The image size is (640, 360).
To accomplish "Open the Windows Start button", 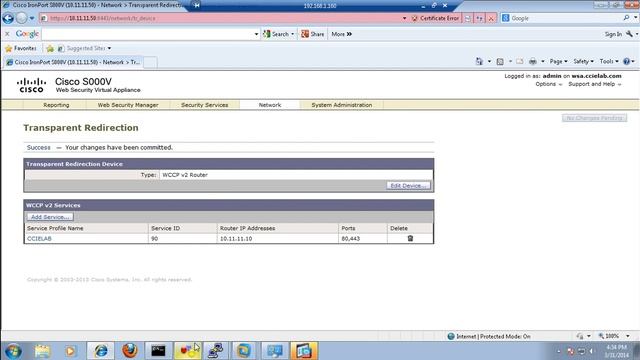I will pyautogui.click(x=13, y=351).
